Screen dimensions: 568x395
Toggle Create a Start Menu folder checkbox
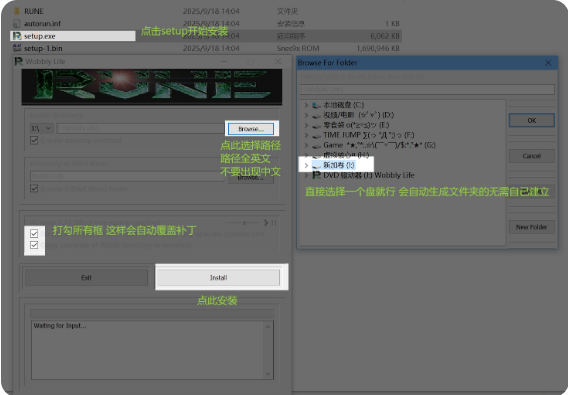tap(34, 188)
